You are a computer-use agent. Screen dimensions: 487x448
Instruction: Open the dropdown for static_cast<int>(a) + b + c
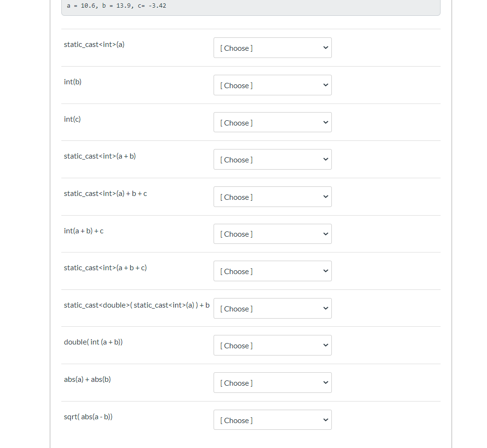(x=272, y=196)
